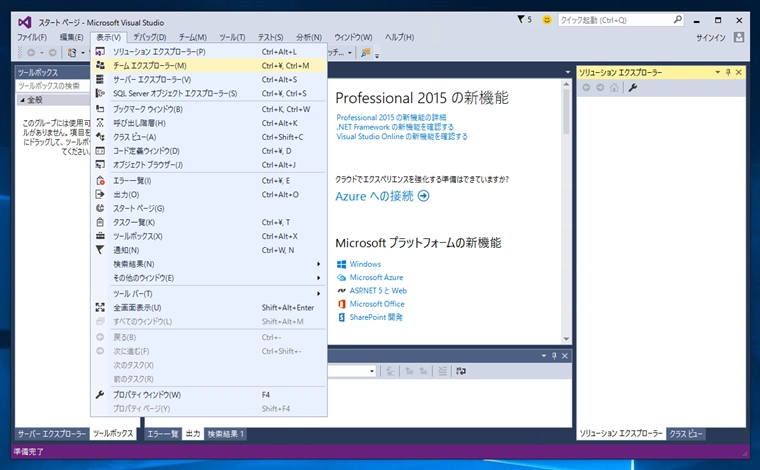Click the Full Screen menu icon
The image size is (760, 470).
(100, 308)
